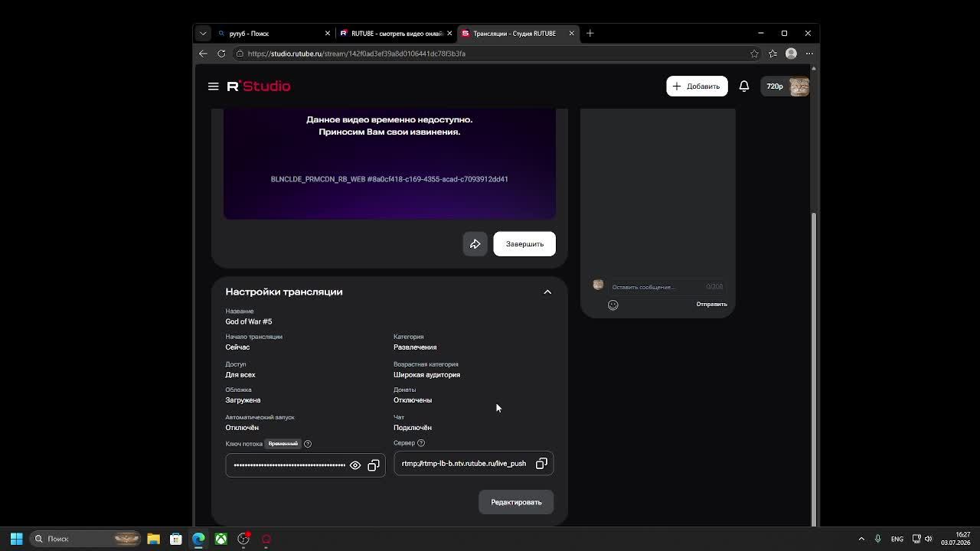Open the browser settings and more menu
Screen dimensions: 980x551
pos(809,54)
